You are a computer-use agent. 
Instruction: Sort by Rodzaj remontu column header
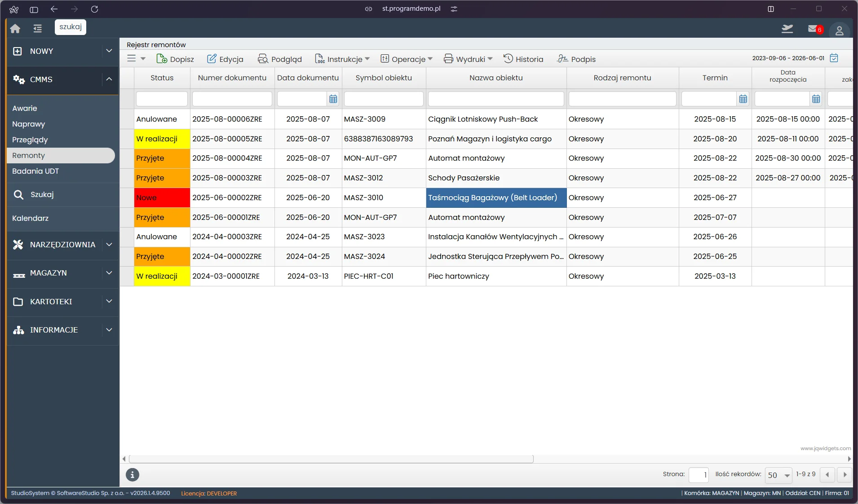tap(622, 78)
